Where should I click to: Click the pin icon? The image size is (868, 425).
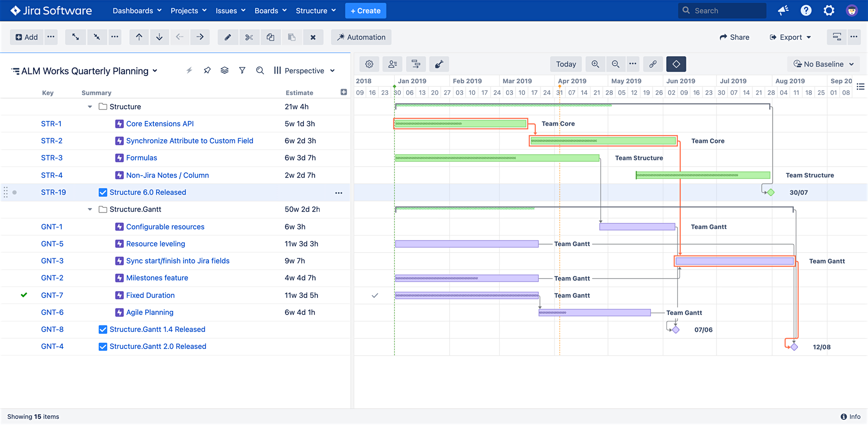[x=207, y=70]
